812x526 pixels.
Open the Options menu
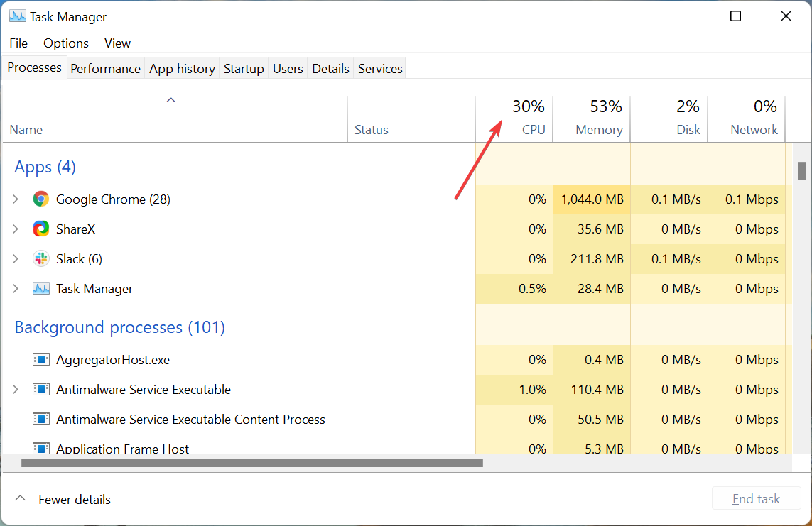pyautogui.click(x=66, y=43)
